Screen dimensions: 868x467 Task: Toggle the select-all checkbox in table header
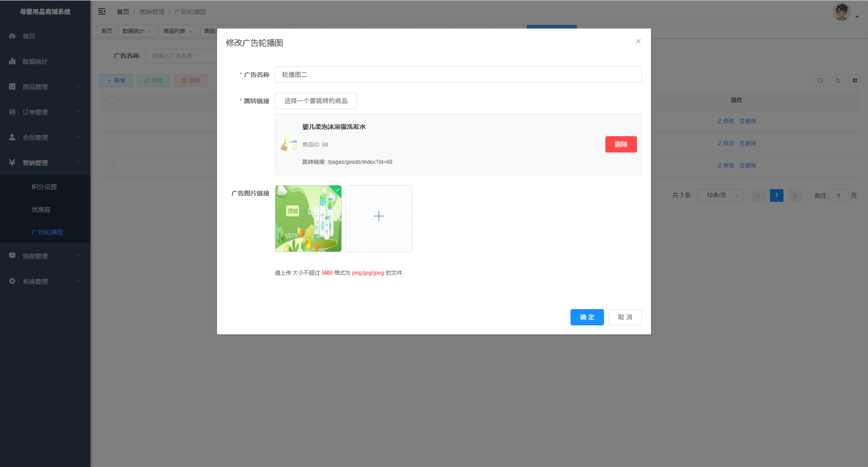click(x=112, y=100)
